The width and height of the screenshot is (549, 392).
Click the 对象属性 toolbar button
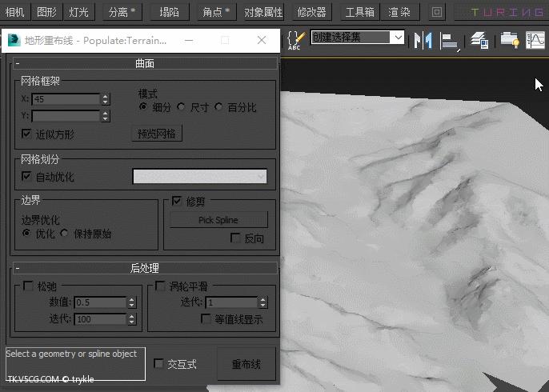tap(263, 12)
